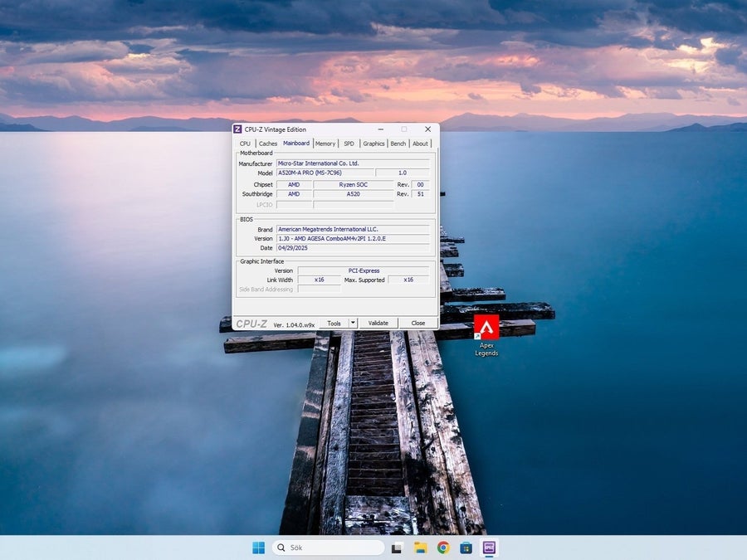Click the Sök search box

[x=328, y=548]
